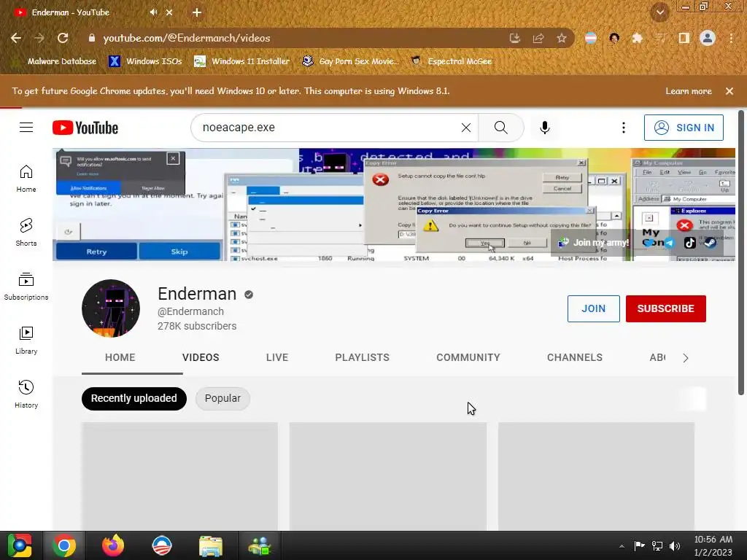The width and height of the screenshot is (747, 560).
Task: Open the Windows ISOs bookmark
Action: coord(145,61)
